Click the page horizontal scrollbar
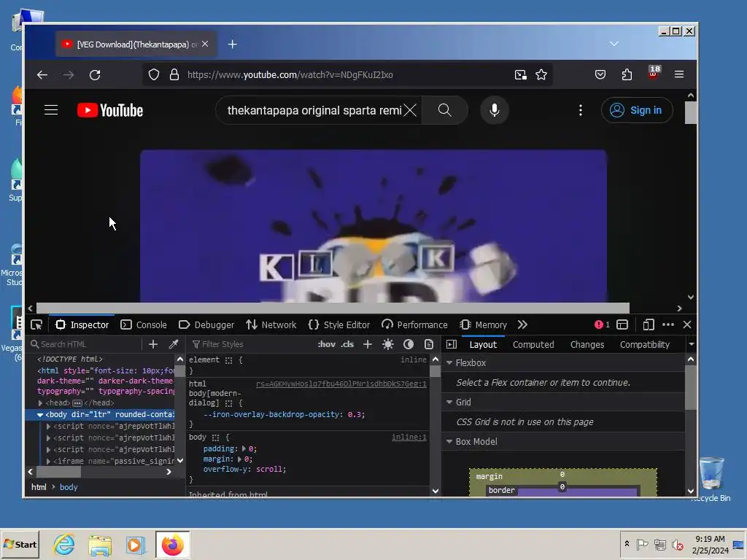The width and height of the screenshot is (747, 560). (333, 308)
